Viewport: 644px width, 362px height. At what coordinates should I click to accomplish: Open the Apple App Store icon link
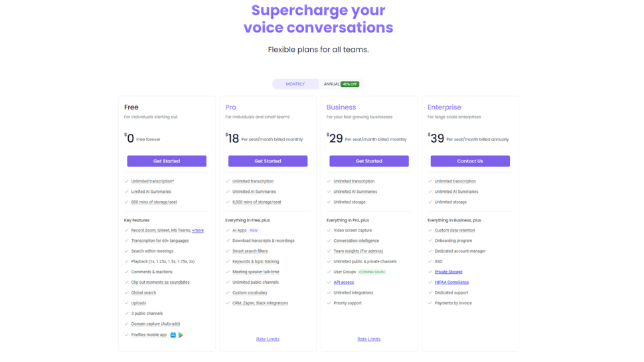tap(173, 335)
